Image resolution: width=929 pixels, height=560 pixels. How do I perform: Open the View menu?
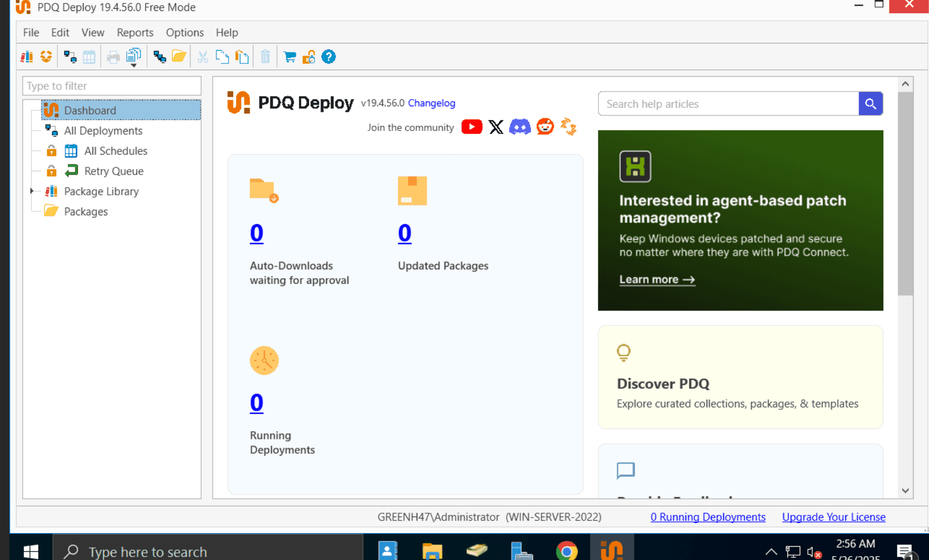tap(93, 32)
